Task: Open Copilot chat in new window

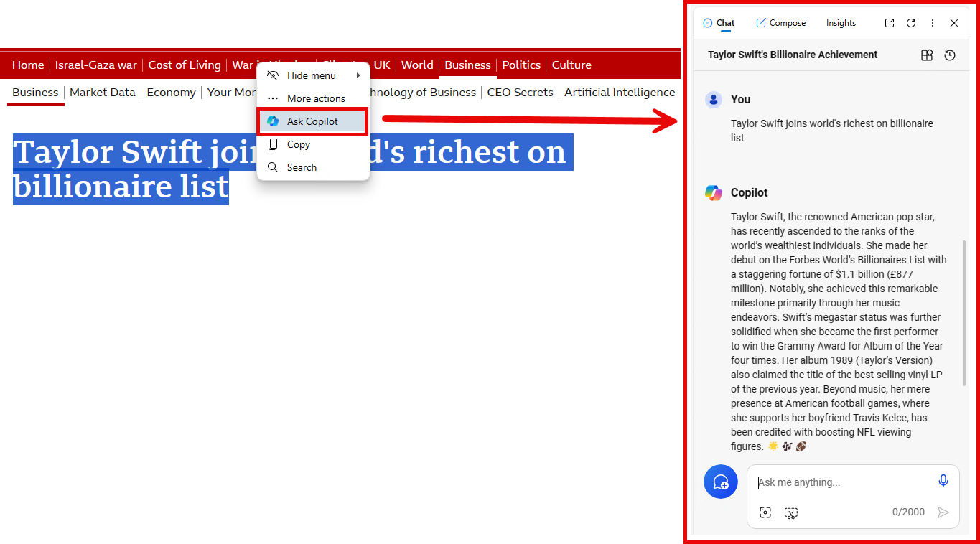Action: pyautogui.click(x=890, y=23)
